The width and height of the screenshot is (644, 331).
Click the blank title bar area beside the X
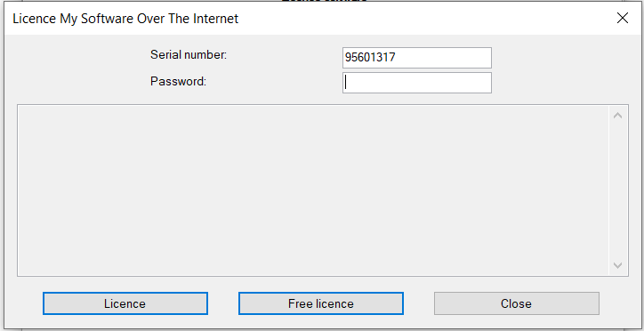(425, 19)
